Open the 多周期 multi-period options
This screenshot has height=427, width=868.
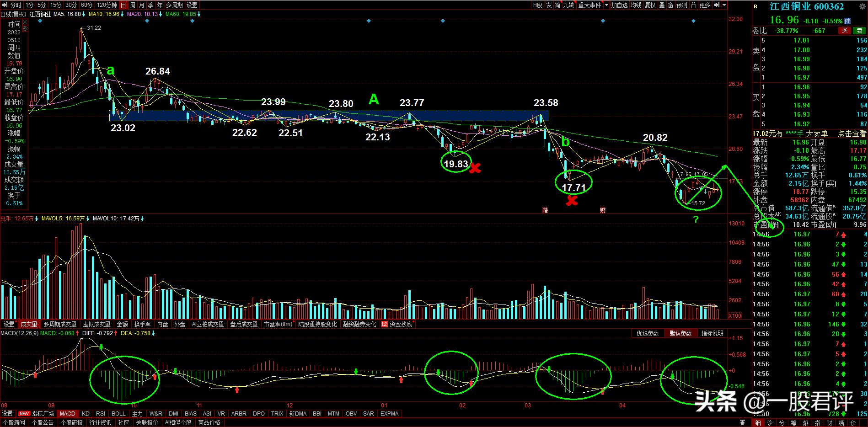pyautogui.click(x=174, y=5)
